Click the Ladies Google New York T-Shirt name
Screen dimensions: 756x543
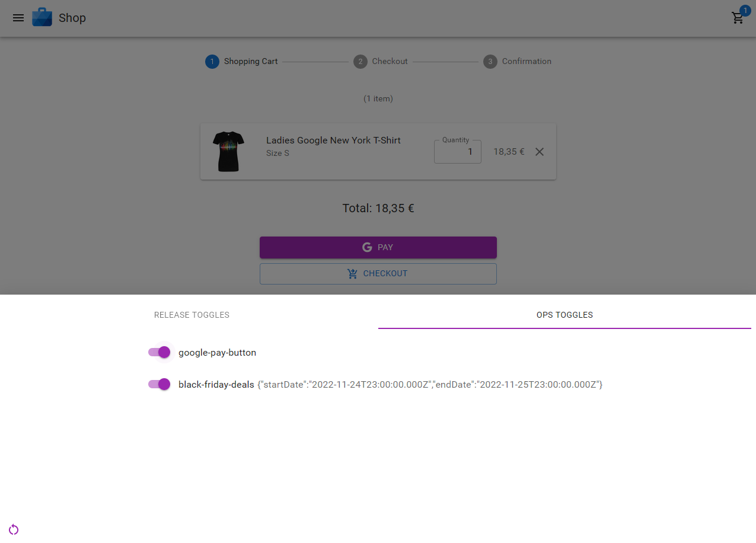(x=333, y=140)
